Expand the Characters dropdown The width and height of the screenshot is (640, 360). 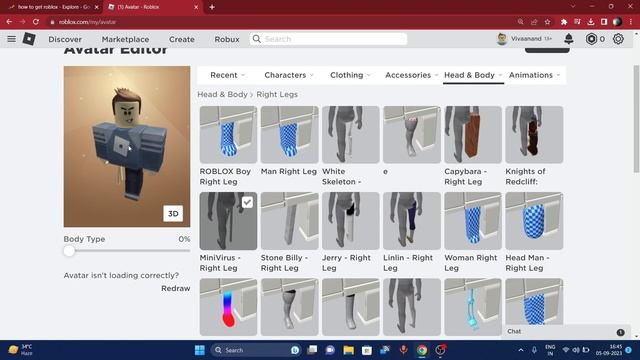(x=289, y=75)
